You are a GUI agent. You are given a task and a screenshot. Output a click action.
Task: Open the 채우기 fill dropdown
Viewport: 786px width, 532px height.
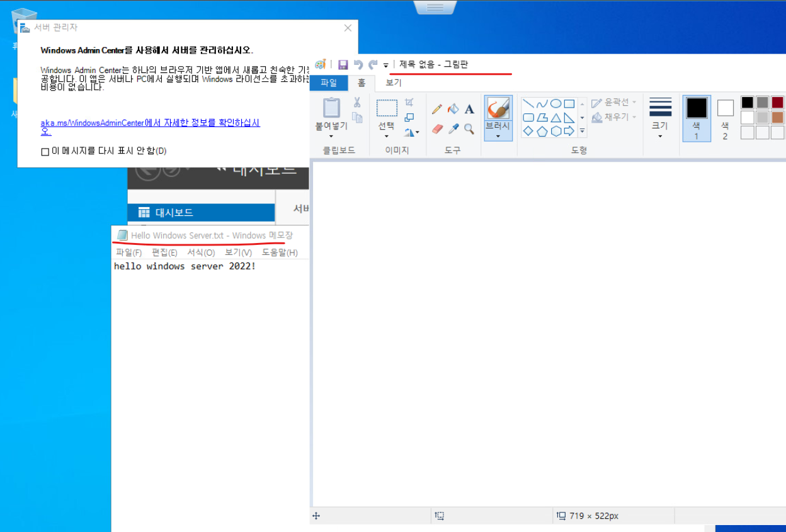tap(614, 117)
